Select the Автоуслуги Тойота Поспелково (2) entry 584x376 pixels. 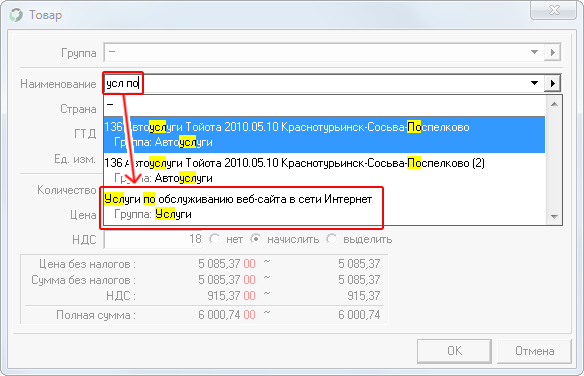point(324,170)
